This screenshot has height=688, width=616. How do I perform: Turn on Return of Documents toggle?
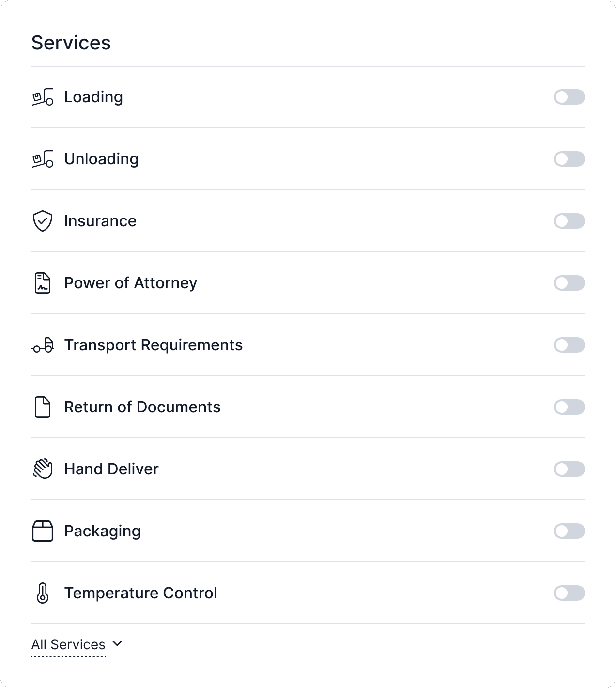(x=570, y=407)
